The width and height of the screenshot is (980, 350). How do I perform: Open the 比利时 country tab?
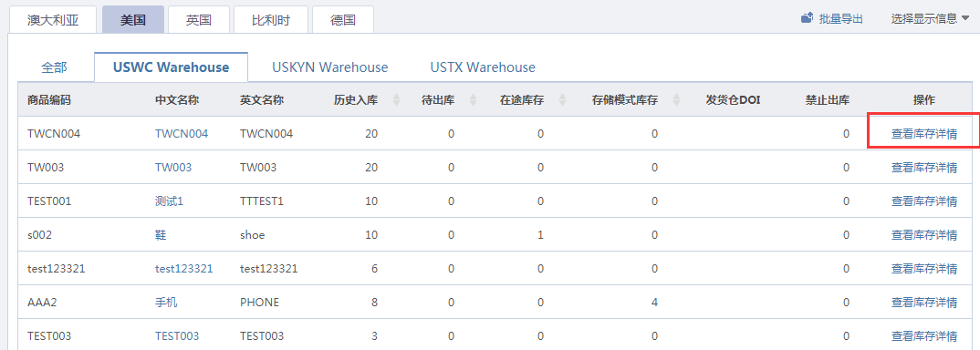coord(271,19)
